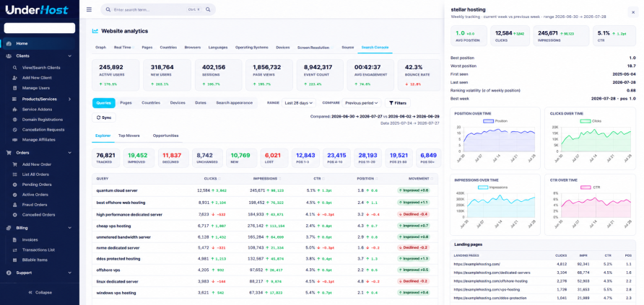Click the Home icon in sidebar
The image size is (644, 305).
click(x=9, y=43)
